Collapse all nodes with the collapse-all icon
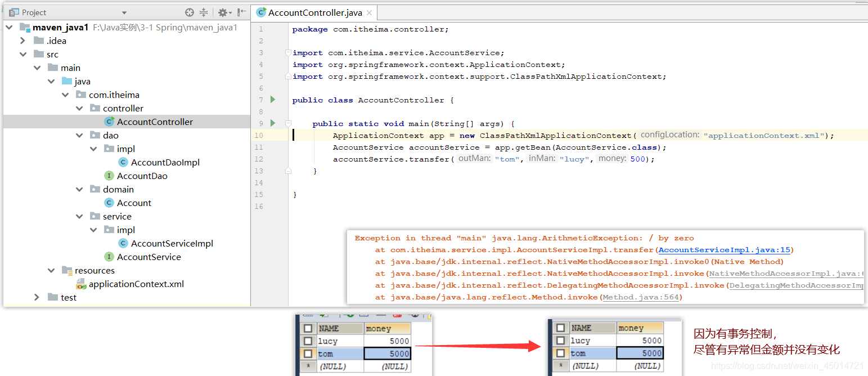 204,12
